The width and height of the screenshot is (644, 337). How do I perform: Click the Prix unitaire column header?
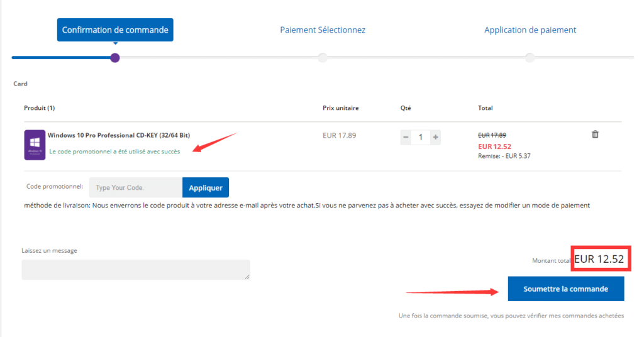point(340,108)
